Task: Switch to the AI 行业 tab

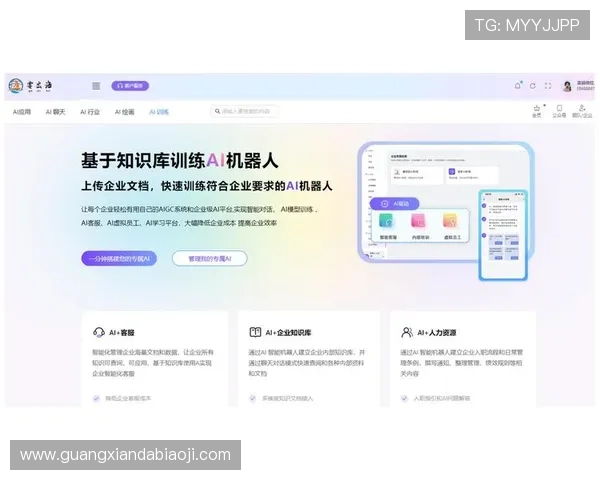Action: click(90, 112)
